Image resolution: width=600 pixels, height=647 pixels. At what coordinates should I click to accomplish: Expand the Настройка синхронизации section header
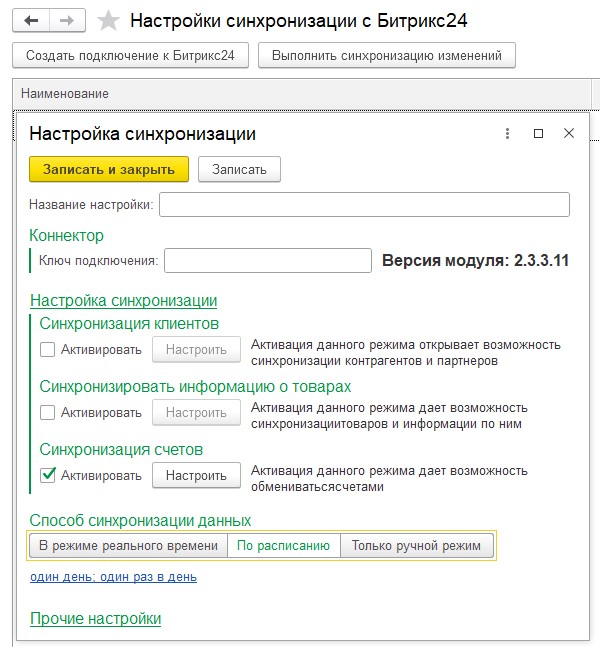(x=123, y=300)
